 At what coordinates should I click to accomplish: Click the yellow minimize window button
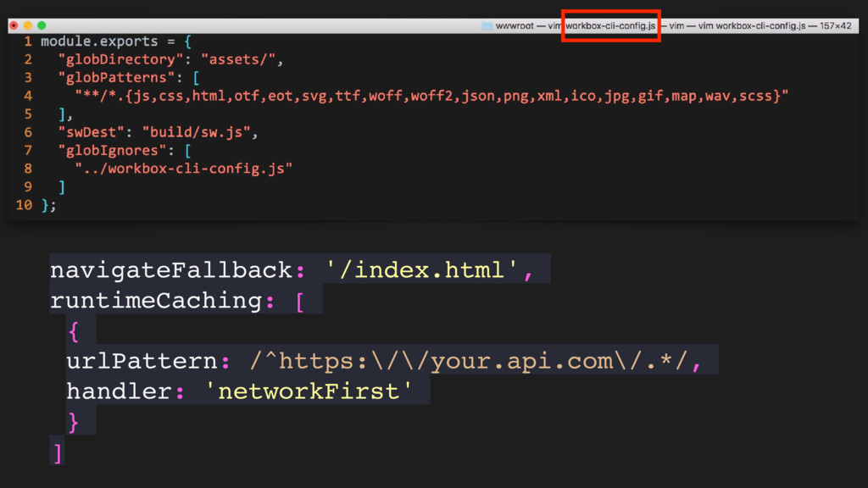28,25
